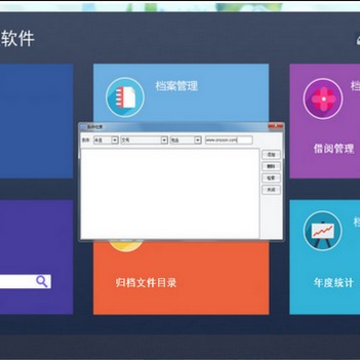Expand the third condition dropdown
Screen dimensions: 360x360
pyautogui.click(x=198, y=140)
